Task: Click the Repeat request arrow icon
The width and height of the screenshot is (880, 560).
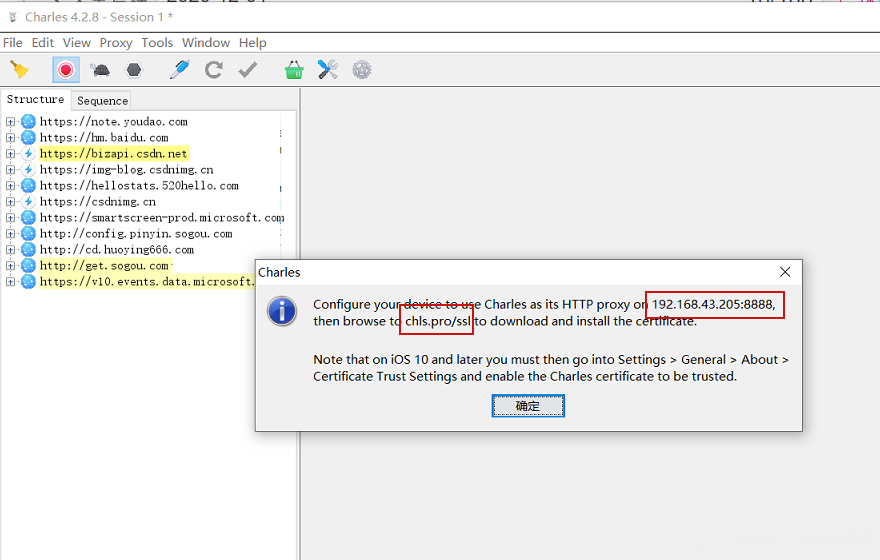Action: coord(214,70)
